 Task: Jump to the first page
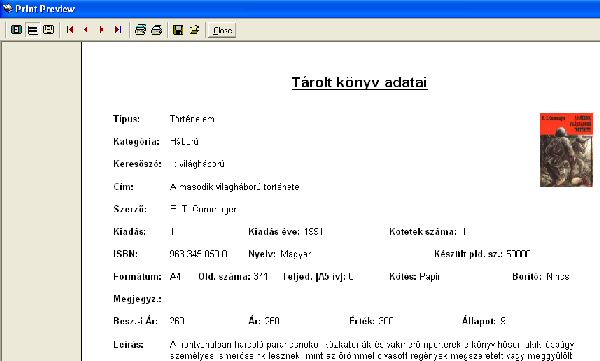[x=70, y=29]
